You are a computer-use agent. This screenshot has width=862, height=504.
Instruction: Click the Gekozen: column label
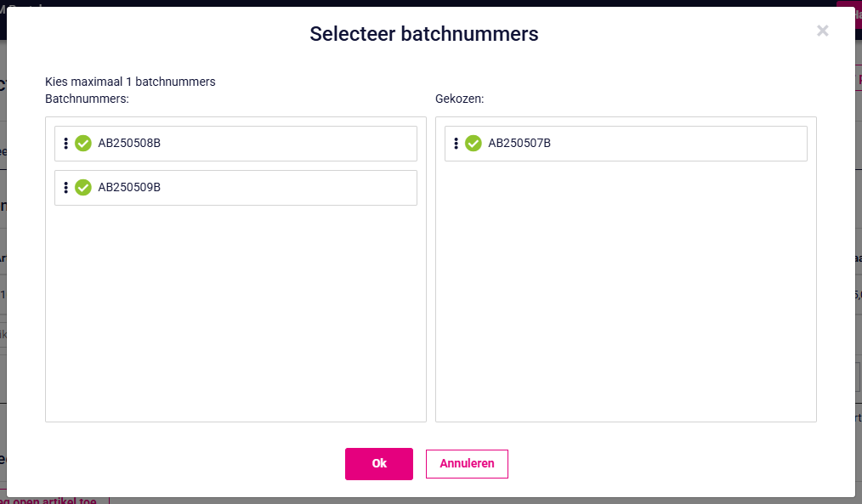click(460, 99)
